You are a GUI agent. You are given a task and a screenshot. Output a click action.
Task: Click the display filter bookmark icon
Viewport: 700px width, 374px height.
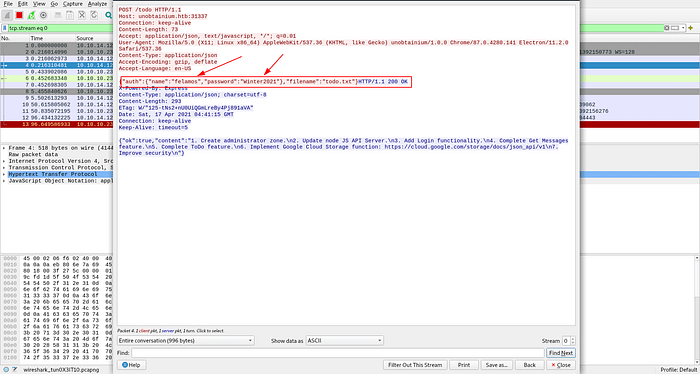[x=5, y=28]
